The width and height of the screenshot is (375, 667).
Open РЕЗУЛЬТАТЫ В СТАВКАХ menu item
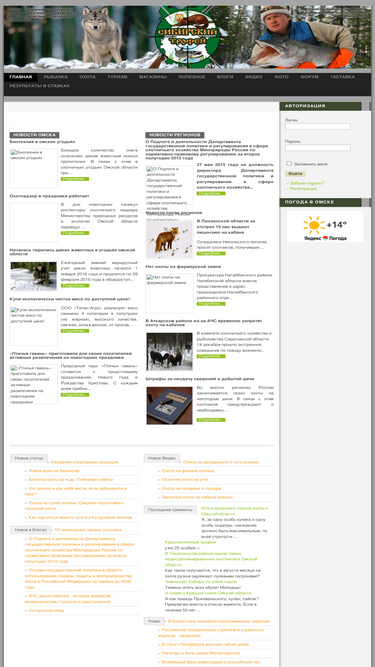[40, 86]
